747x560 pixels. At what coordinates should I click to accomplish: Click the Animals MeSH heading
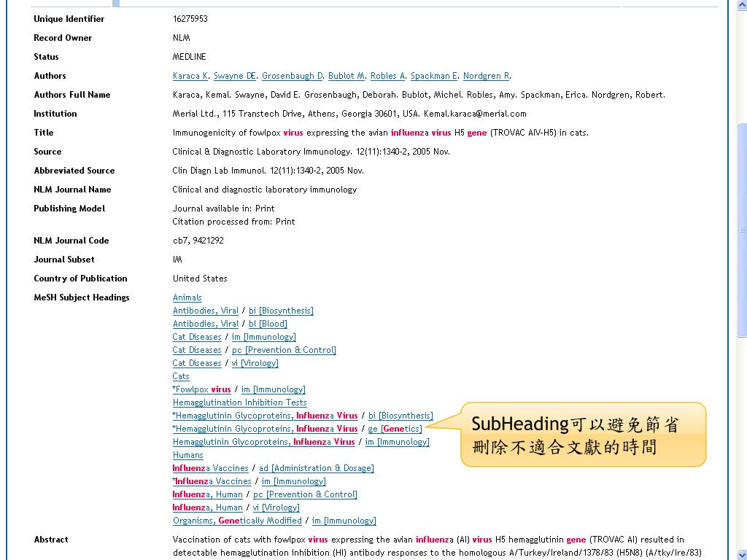pos(187,297)
